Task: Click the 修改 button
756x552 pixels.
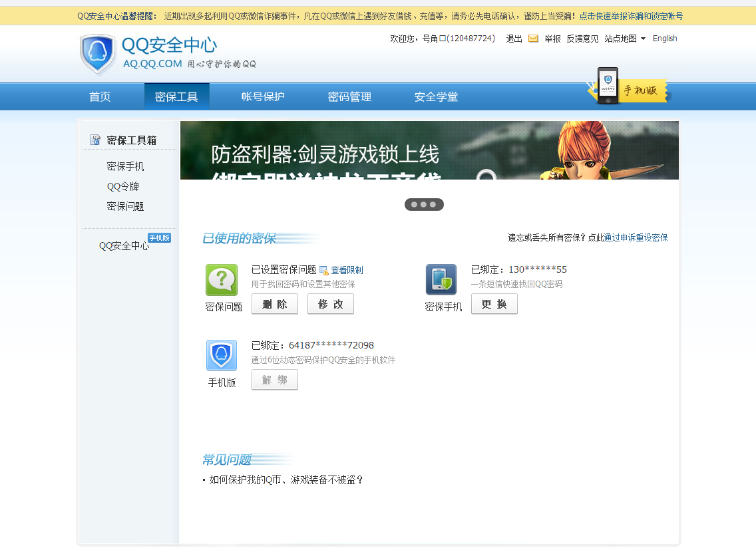Action: coord(331,304)
